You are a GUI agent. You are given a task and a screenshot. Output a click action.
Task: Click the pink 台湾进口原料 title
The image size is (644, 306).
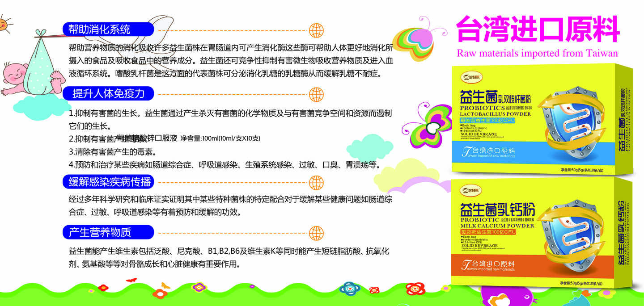pyautogui.click(x=537, y=29)
